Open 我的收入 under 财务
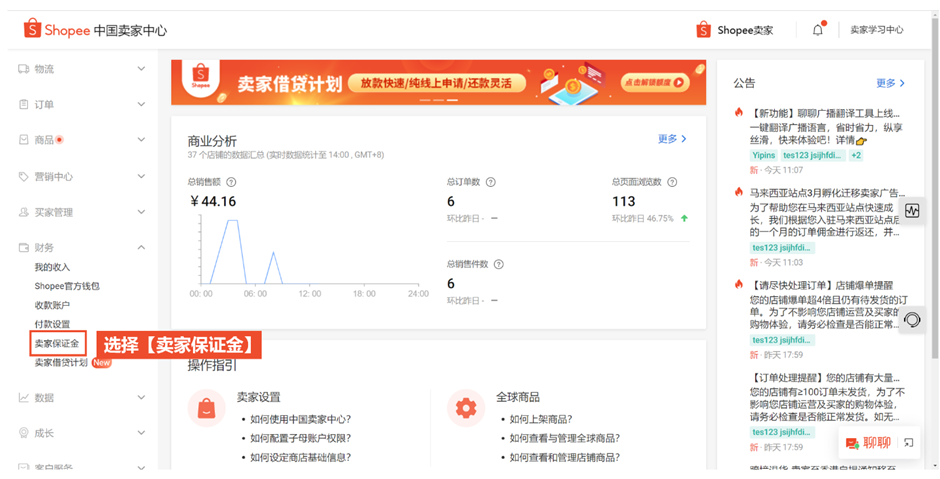Screen dimensions: 940x479 52,267
